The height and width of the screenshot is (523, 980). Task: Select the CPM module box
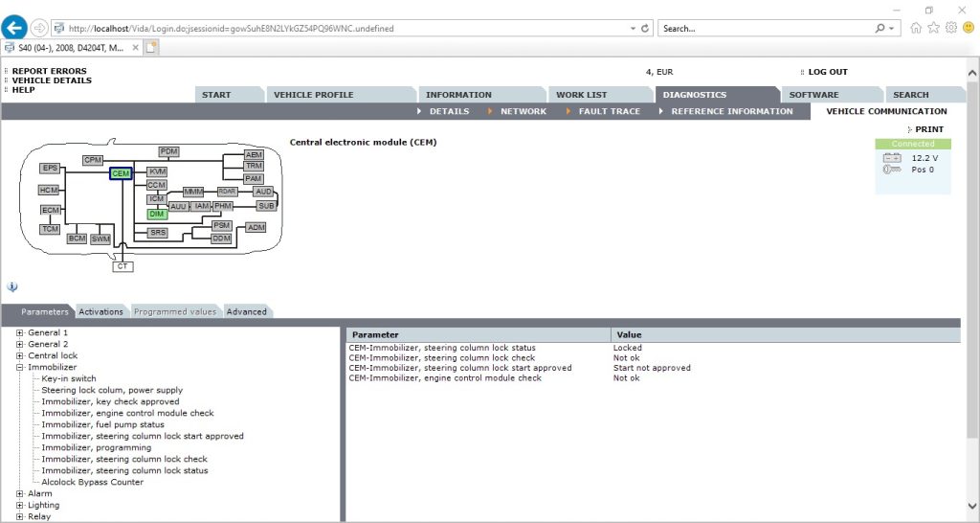(x=93, y=160)
